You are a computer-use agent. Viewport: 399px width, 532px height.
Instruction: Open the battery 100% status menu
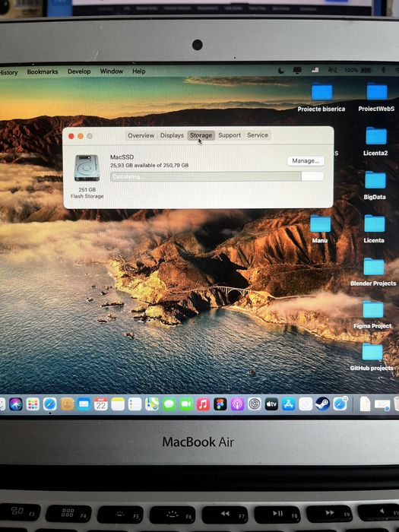[358, 70]
